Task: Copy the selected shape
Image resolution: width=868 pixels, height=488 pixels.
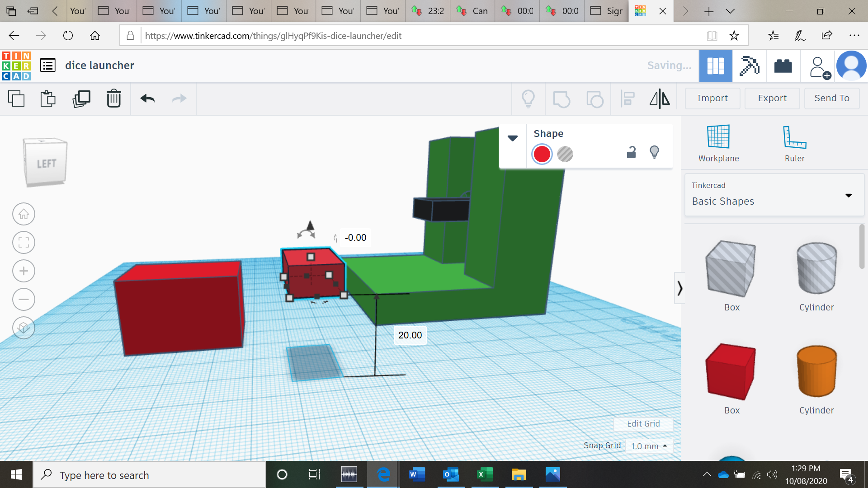Action: tap(16, 99)
